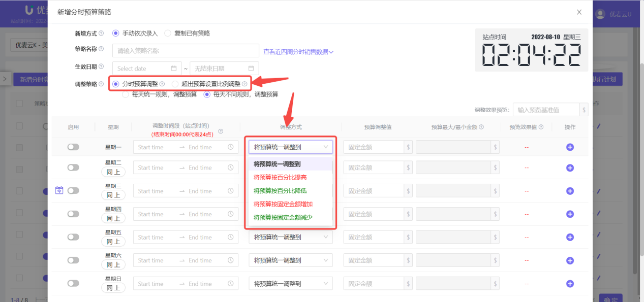644x302 pixels.
Task: Click the help icon beside 预算最大/最小金额
Action: click(x=481, y=127)
